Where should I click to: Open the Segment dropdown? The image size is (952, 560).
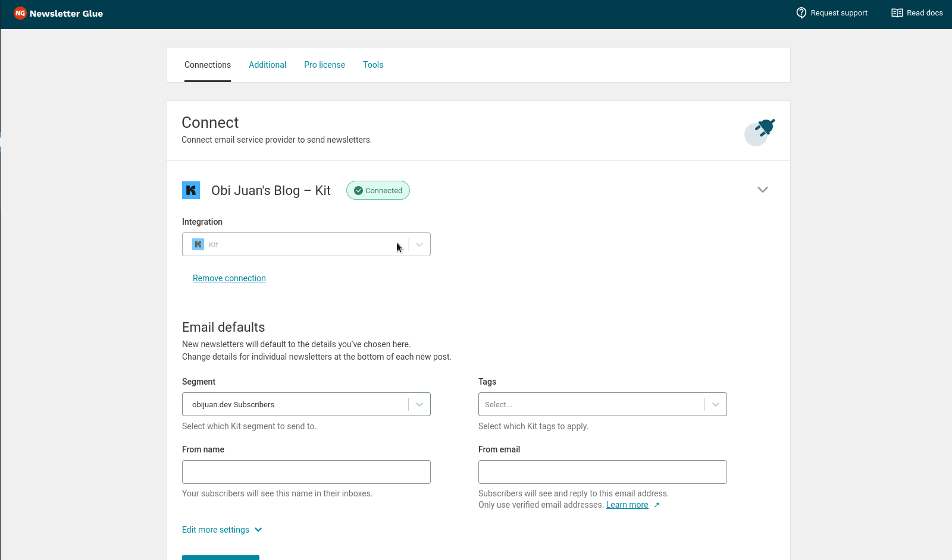(419, 404)
